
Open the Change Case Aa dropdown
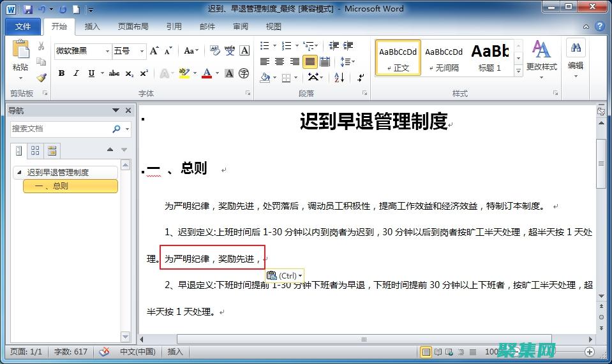tap(191, 50)
